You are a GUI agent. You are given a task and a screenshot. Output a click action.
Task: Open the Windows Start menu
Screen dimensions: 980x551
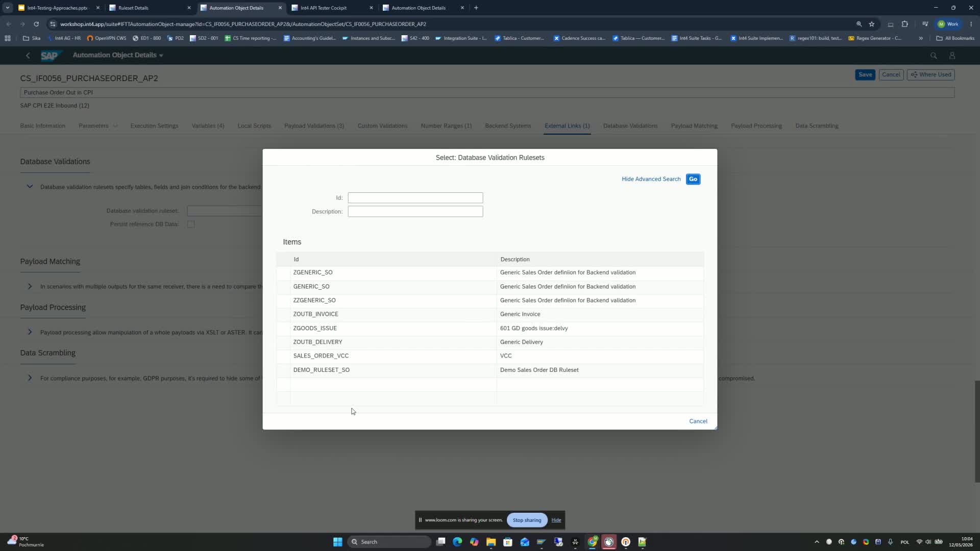pos(337,542)
